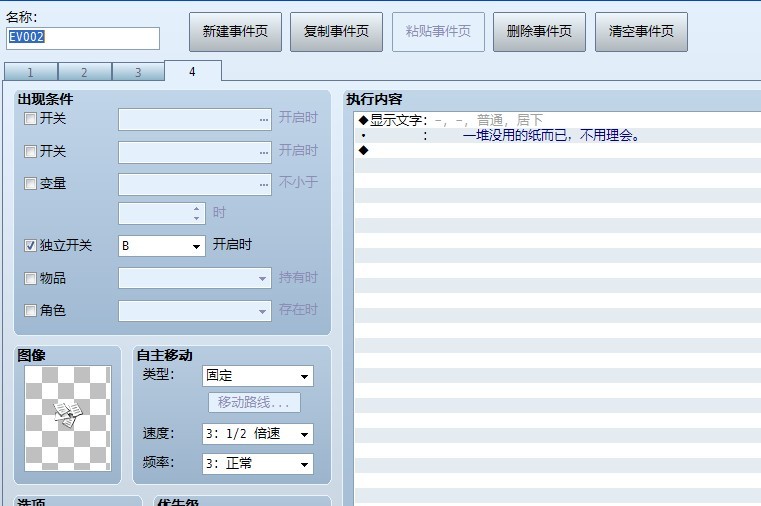The width and height of the screenshot is (761, 506).
Task: Click the event image thumbnail of papers
Action: (x=68, y=418)
